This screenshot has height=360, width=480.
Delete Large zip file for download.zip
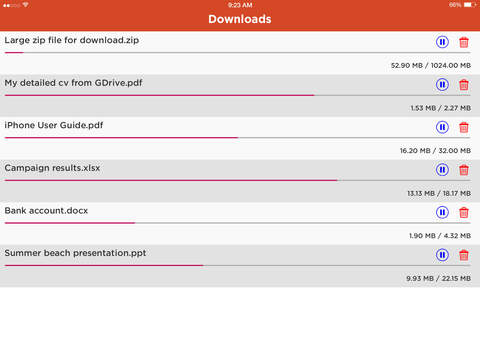pyautogui.click(x=464, y=42)
